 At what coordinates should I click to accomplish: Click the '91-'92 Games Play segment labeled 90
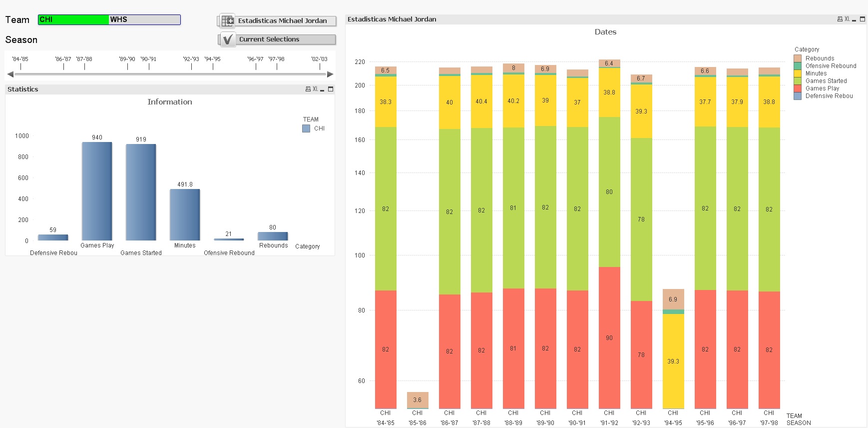[609, 338]
